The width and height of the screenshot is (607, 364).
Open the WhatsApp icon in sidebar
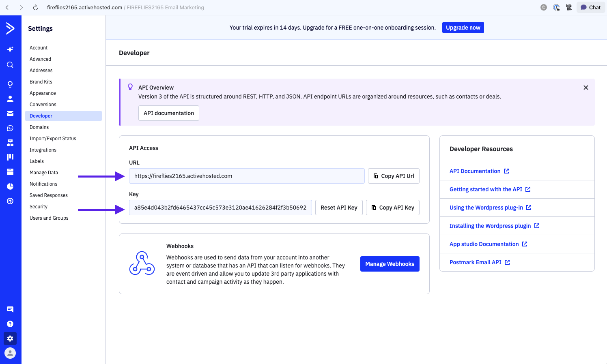(x=10, y=128)
